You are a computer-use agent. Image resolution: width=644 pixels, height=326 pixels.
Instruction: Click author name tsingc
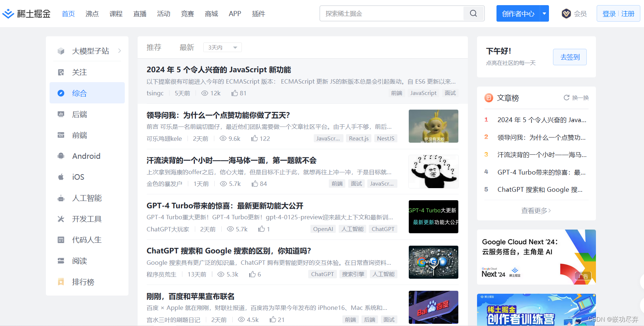155,93
